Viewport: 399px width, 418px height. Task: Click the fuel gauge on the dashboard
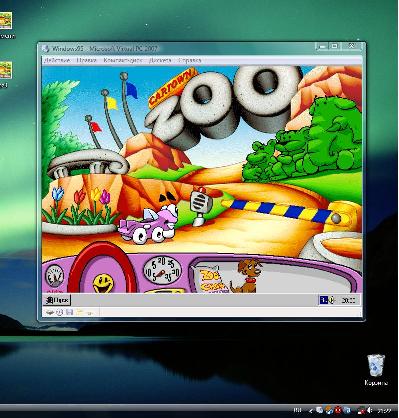54,275
